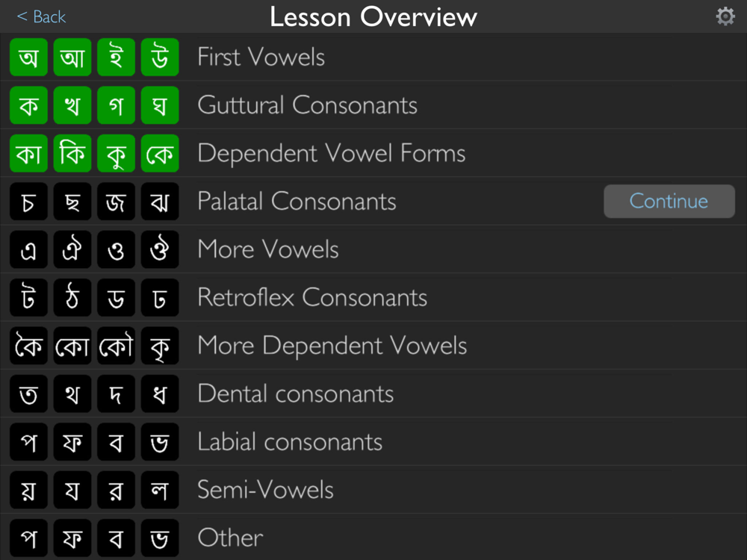
Task: Select the Retroflex Consonants lesson
Action: point(373,298)
